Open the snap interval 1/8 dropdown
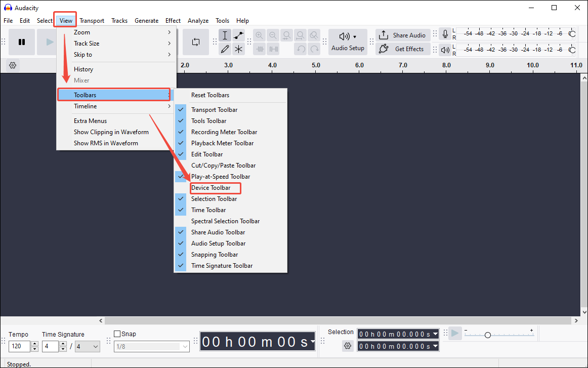This screenshot has width=588, height=368. click(152, 347)
